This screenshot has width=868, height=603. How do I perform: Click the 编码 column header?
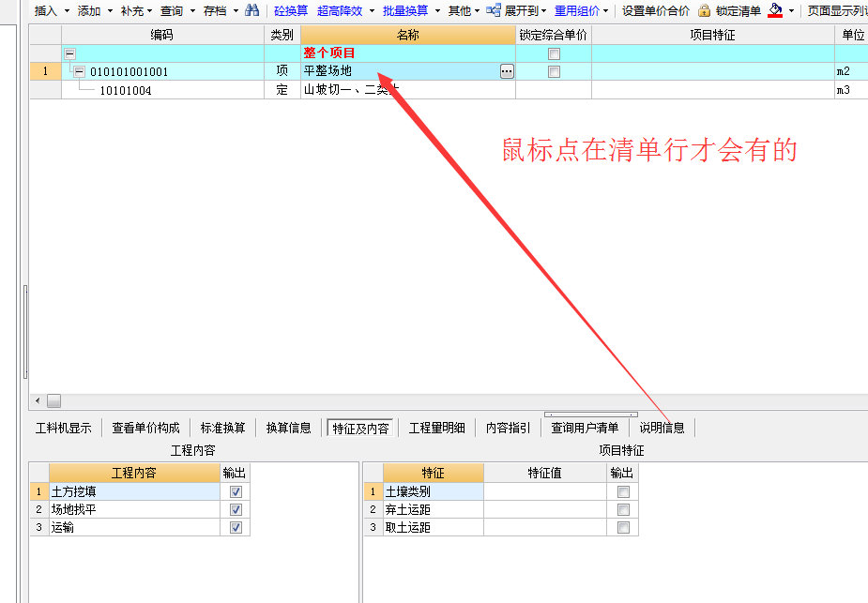click(x=162, y=35)
